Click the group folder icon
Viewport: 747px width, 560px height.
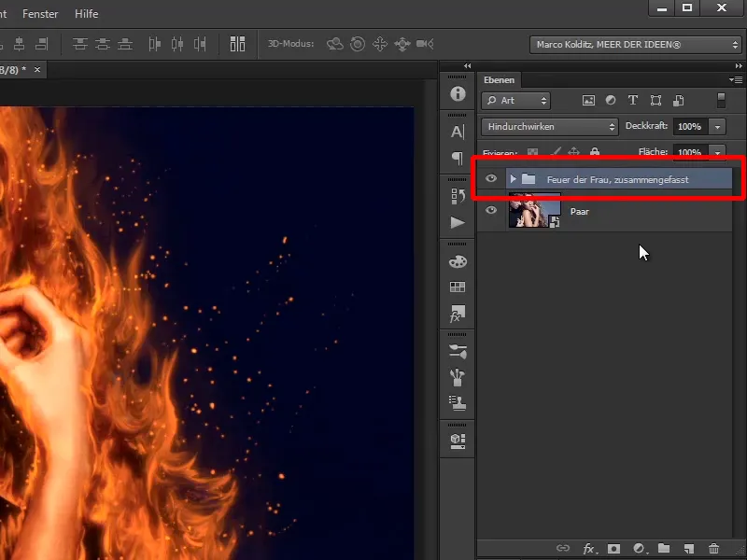click(529, 179)
